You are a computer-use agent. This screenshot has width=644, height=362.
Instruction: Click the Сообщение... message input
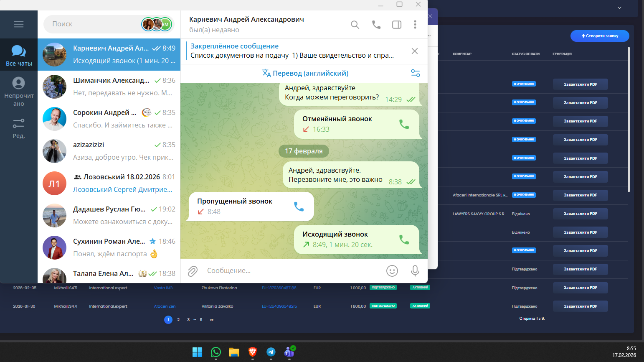coord(292,271)
